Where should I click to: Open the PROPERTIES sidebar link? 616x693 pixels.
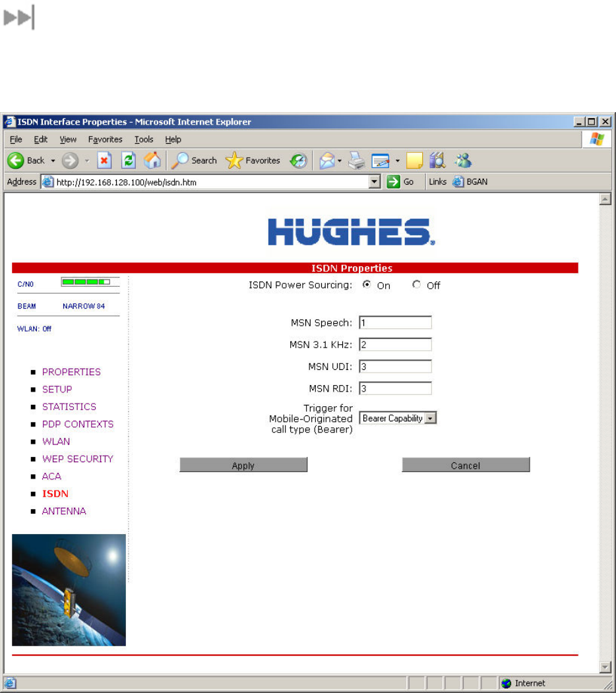pos(71,372)
